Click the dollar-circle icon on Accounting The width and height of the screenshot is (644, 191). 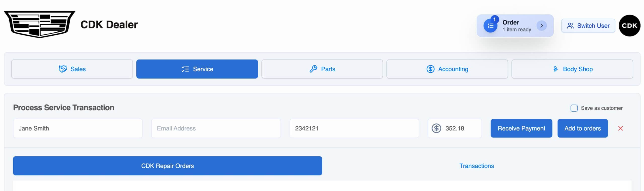[430, 69]
